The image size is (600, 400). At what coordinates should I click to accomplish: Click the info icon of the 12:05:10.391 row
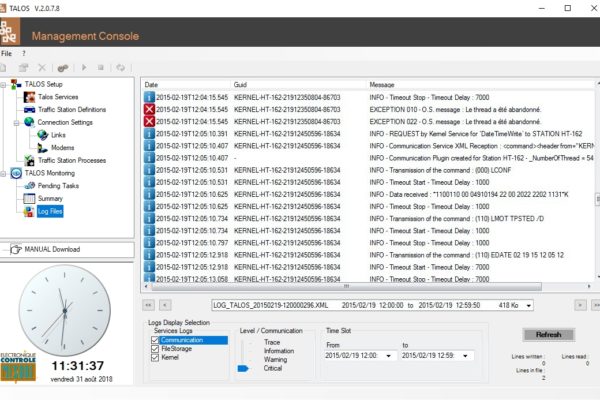(x=149, y=134)
